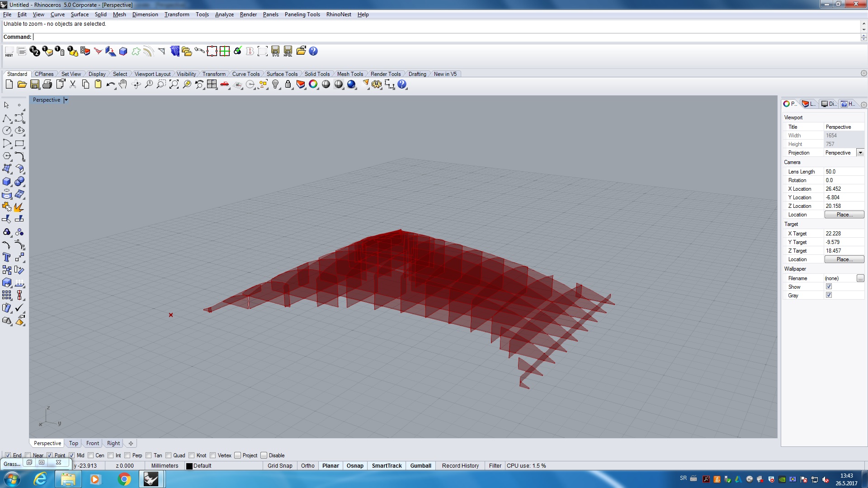Click the color wheel icon
The image size is (868, 488).
pos(313,84)
